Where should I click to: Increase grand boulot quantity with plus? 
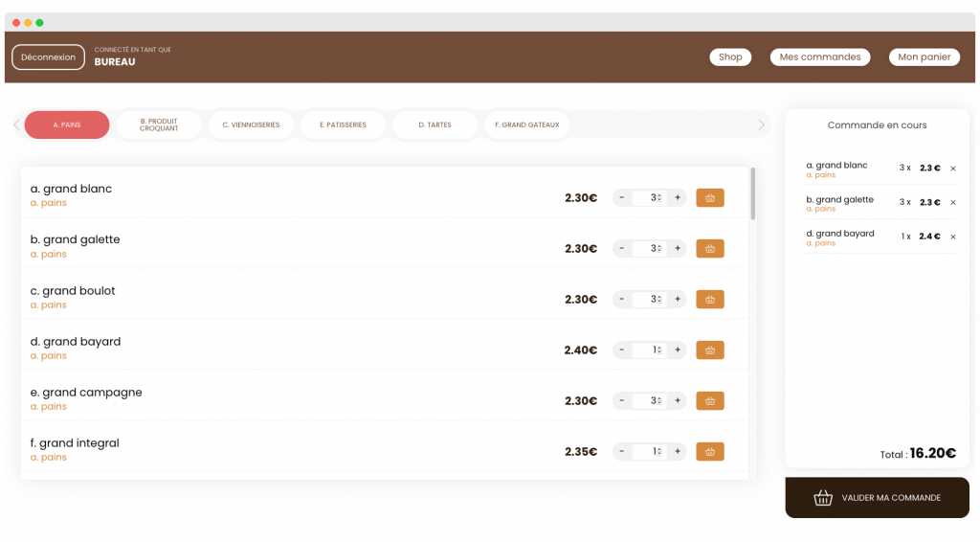coord(678,299)
